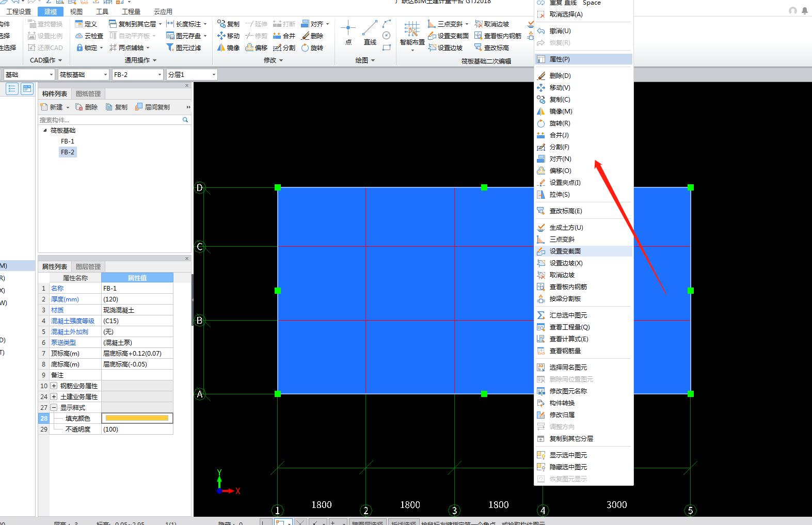Switch to 视图 ribbon tab
This screenshot has height=525, width=812.
click(x=76, y=11)
